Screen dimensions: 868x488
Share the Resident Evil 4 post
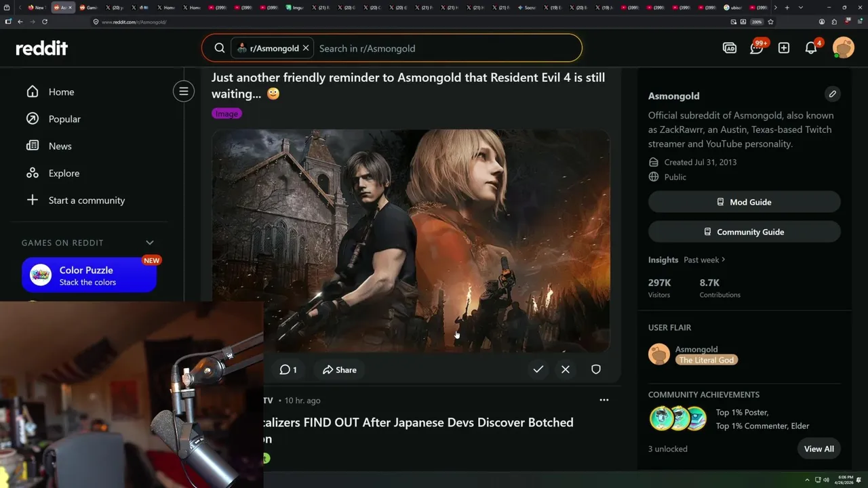[340, 369]
